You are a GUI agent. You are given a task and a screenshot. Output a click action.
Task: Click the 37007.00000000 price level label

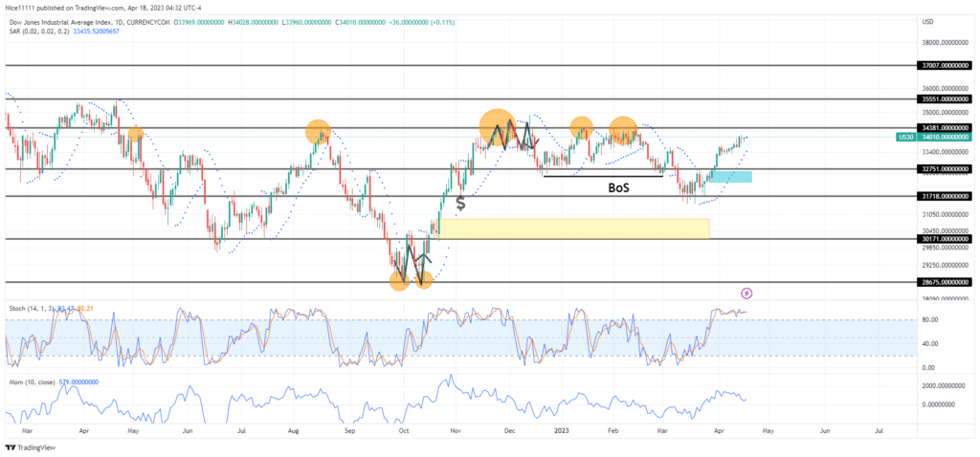(x=945, y=65)
